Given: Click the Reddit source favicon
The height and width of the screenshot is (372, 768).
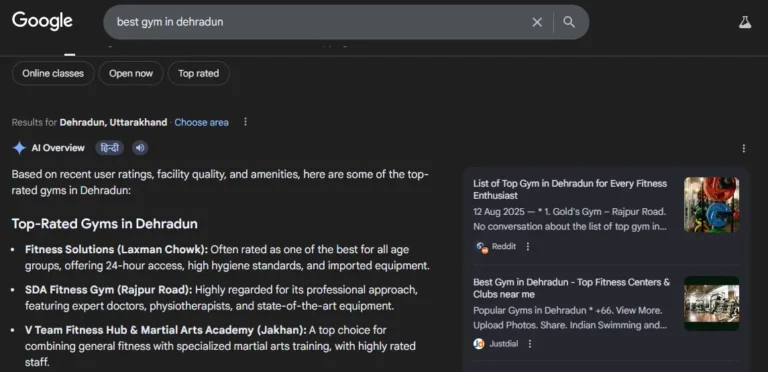Looking at the screenshot, I should pos(482,247).
